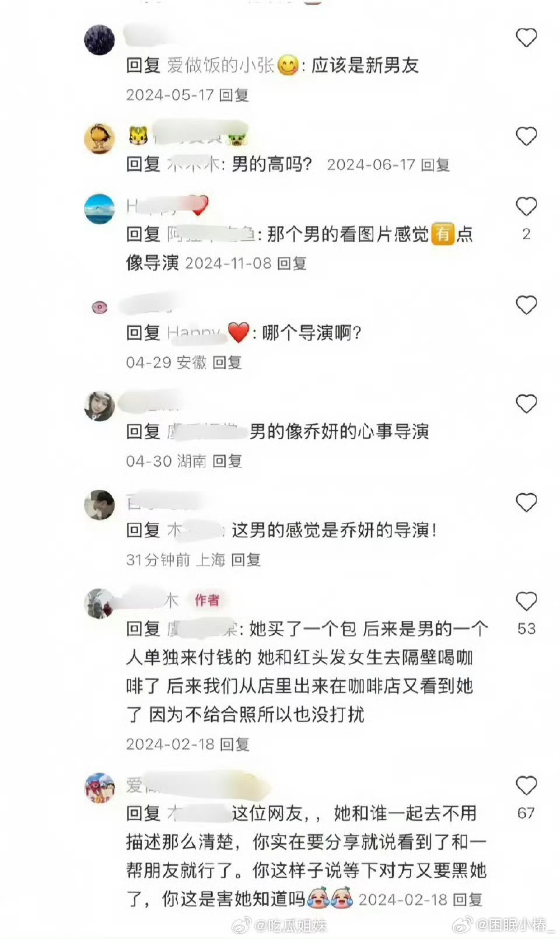Image resolution: width=560 pixels, height=939 pixels.
Task: Like the comment posted 31分钟前
Action: (x=526, y=502)
